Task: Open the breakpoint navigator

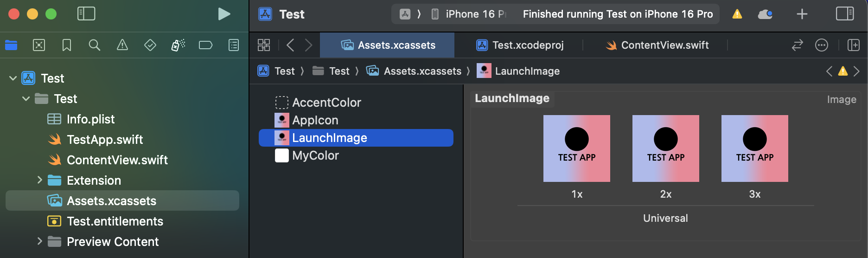Action: 205,45
